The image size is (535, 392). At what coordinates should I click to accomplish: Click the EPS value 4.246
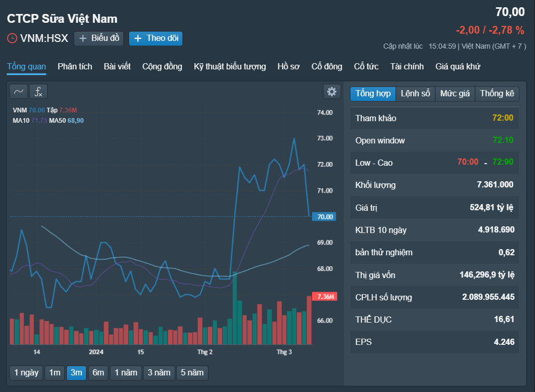[x=504, y=342]
